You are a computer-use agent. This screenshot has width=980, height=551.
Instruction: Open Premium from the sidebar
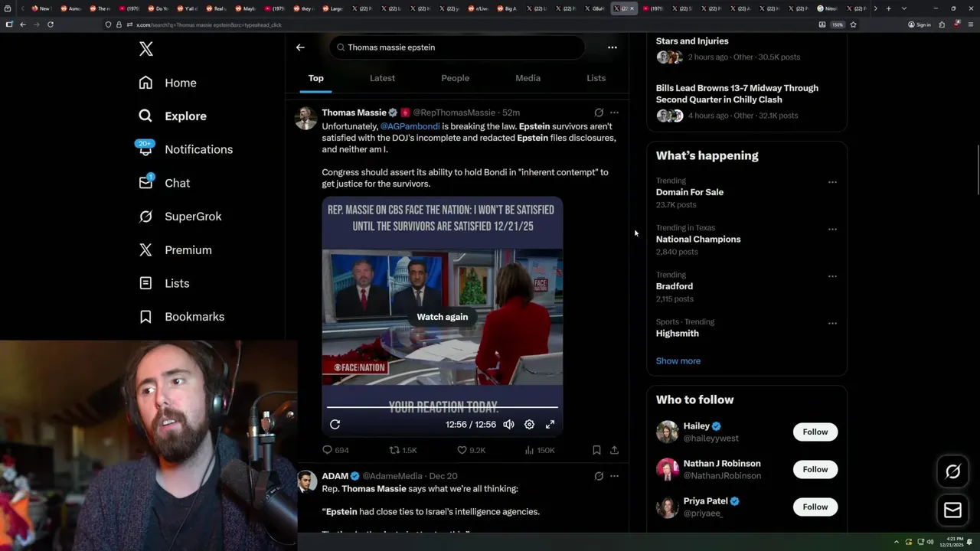pos(175,249)
